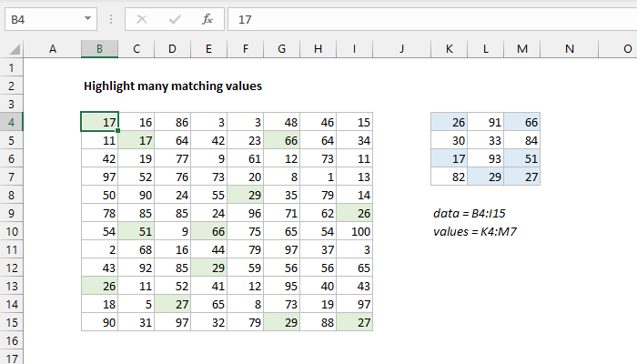Click the blue cell K4 containing 26

coord(449,122)
